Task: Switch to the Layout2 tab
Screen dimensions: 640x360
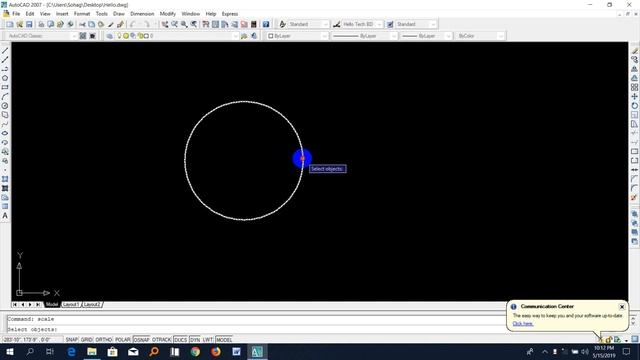Action: pyautogui.click(x=92, y=304)
